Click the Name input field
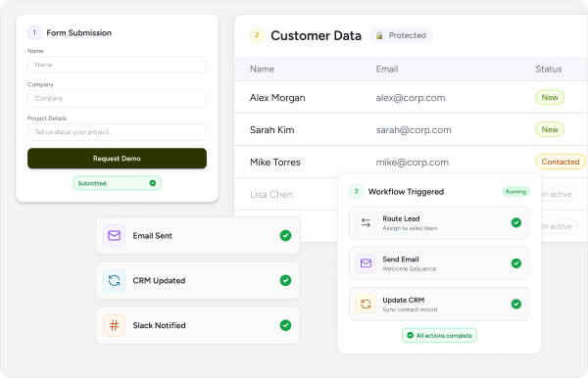The width and height of the screenshot is (588, 378). click(x=117, y=65)
